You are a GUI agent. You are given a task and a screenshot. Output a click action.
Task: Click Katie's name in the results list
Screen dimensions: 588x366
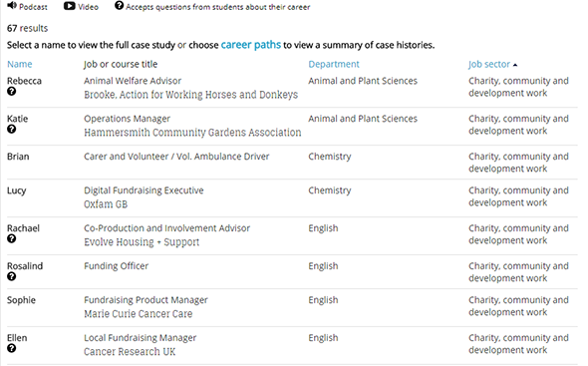click(18, 119)
